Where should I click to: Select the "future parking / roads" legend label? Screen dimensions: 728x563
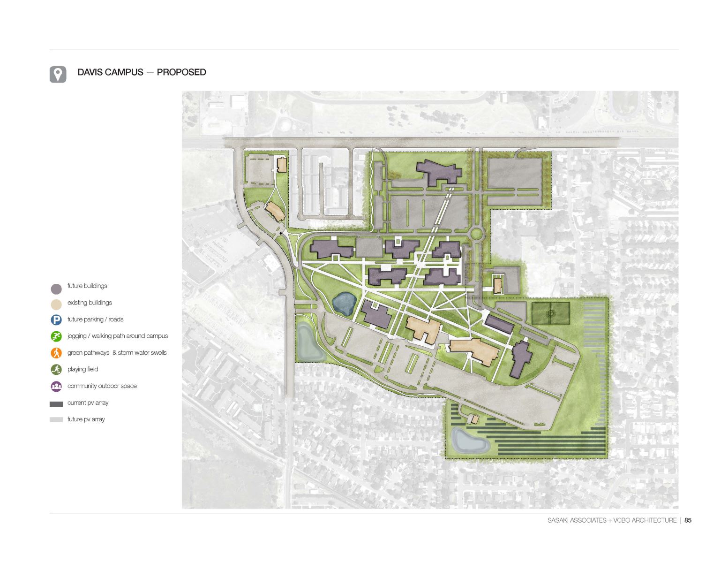tap(95, 320)
